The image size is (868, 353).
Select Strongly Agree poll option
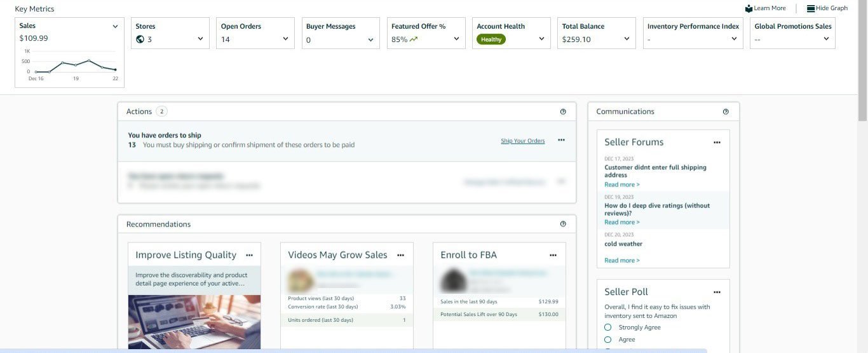pos(608,328)
